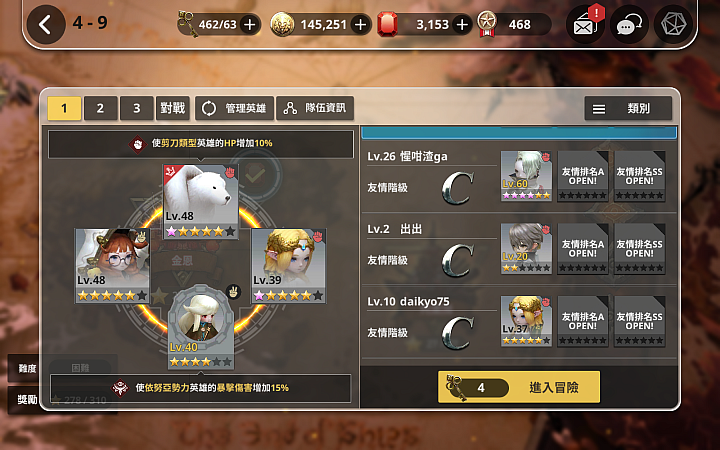Add gold coins with plus icon

pos(361,24)
